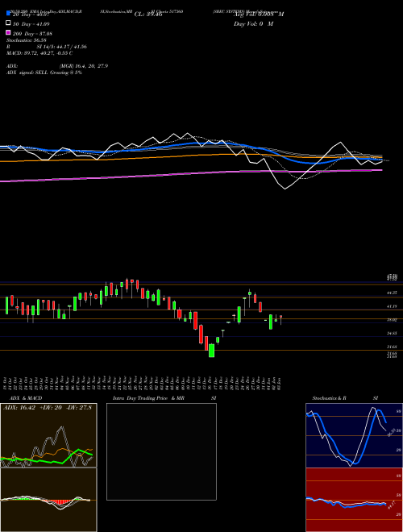The height and width of the screenshot is (532, 403).
Task: Click the 38.02 price axis label
Action: click(x=392, y=320)
